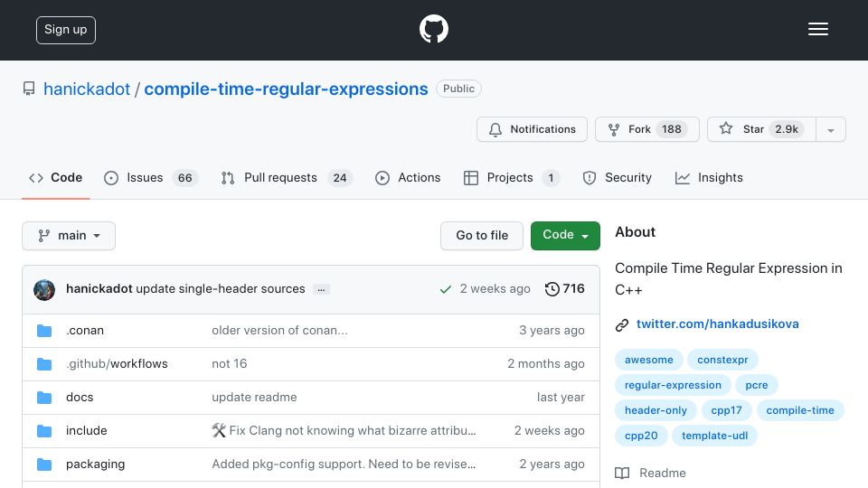Screen dimensions: 868x488
Task: Open the main branch dropdown
Action: pyautogui.click(x=69, y=236)
